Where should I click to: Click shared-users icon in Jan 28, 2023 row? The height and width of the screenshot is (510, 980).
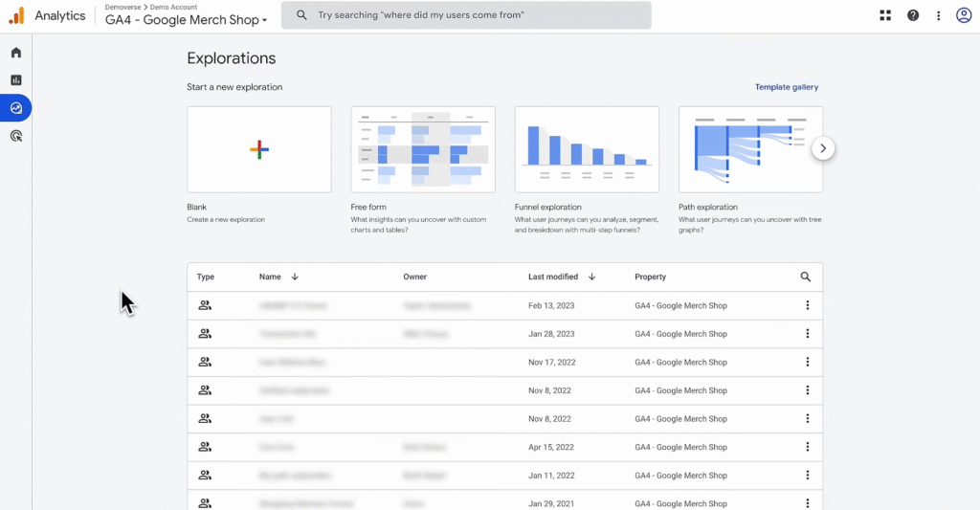[205, 334]
